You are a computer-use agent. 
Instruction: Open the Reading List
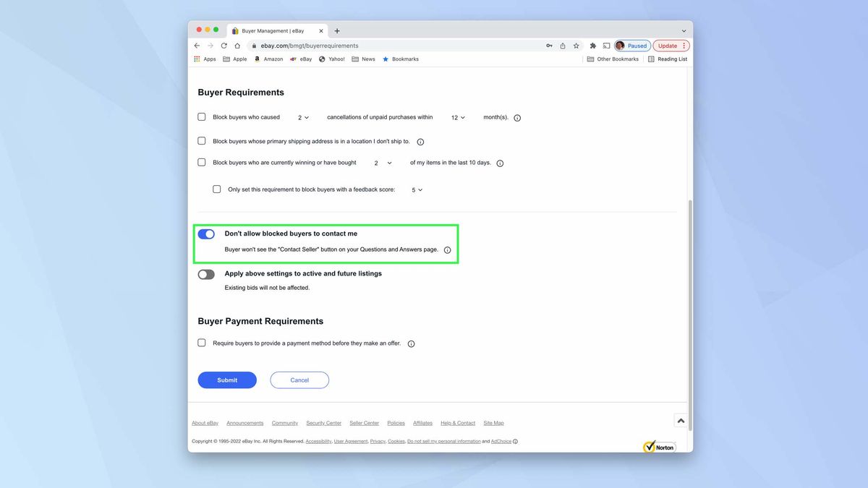[x=668, y=59]
